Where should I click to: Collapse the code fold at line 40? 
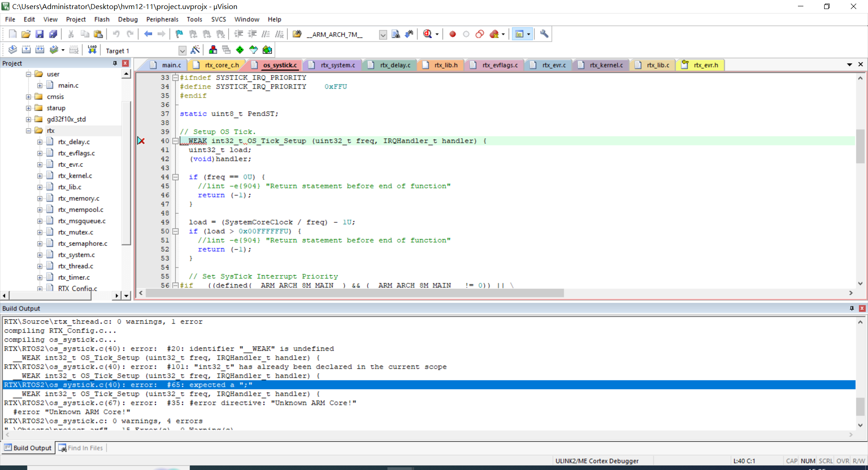pos(175,141)
